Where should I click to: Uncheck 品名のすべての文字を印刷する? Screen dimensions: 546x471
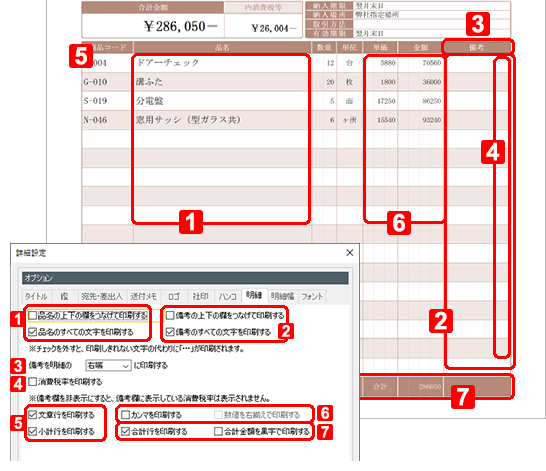(33, 332)
